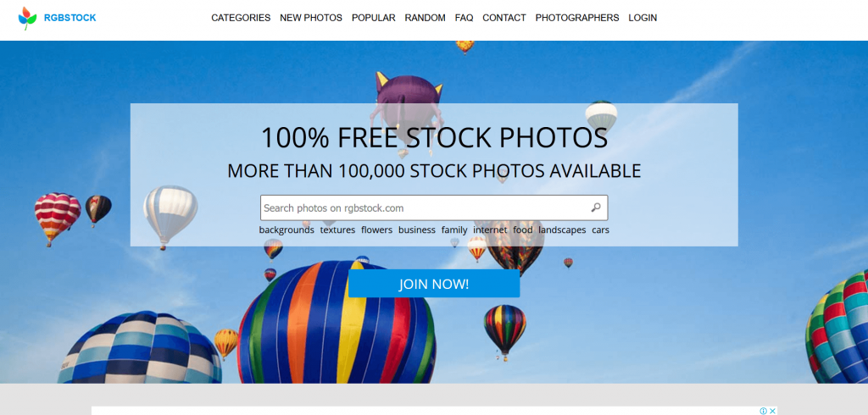View the Photographers list

tap(577, 18)
